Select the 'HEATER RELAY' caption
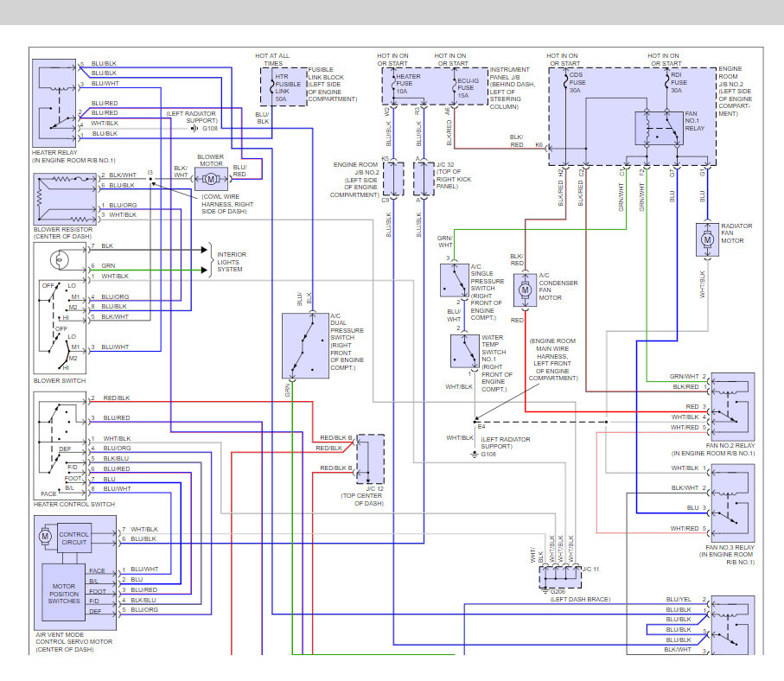The image size is (784, 681). (54, 152)
